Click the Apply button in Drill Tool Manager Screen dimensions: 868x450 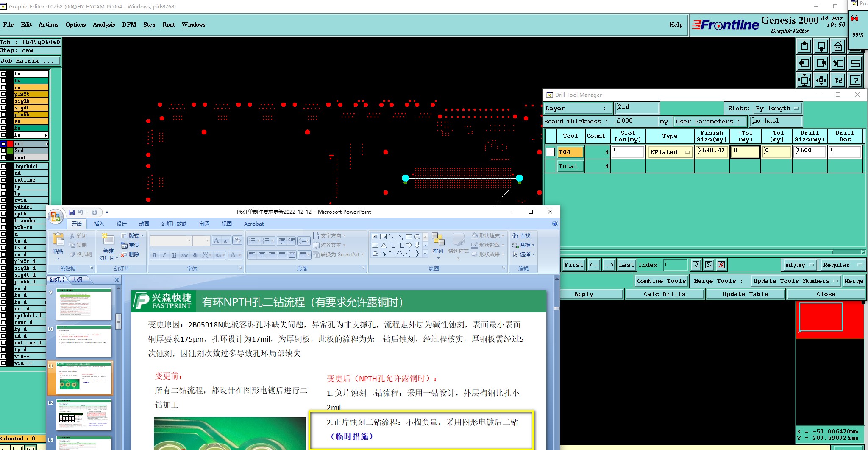click(584, 294)
